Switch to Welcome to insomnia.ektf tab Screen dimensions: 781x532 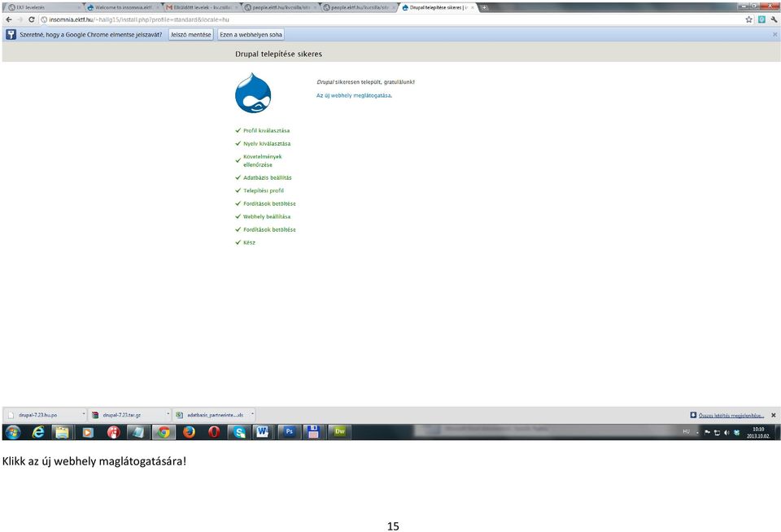click(123, 7)
